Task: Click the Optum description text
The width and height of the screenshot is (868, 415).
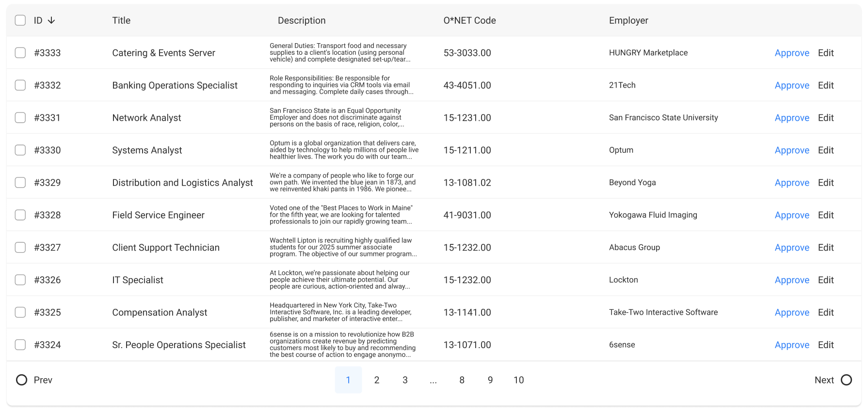Action: 344,150
